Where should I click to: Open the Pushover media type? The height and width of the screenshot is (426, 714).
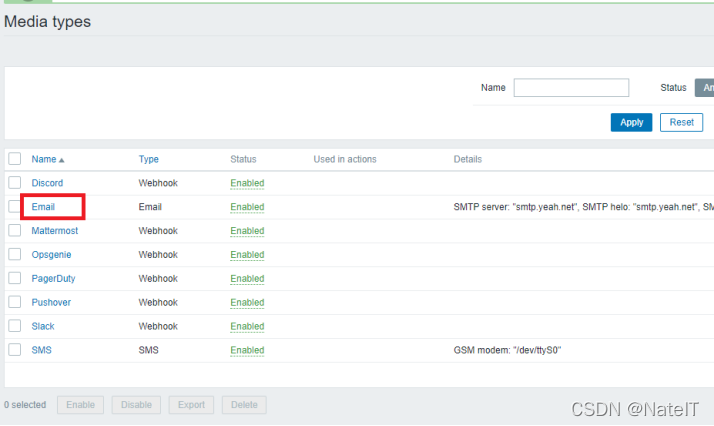[51, 302]
